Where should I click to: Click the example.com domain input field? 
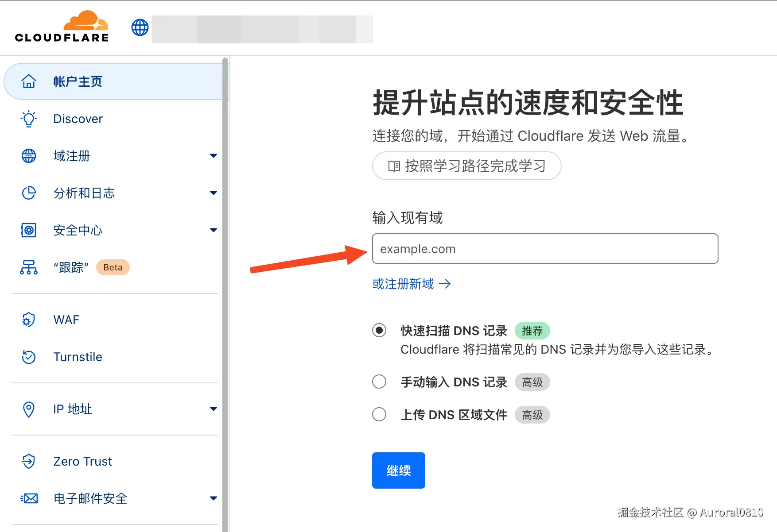[x=545, y=248]
